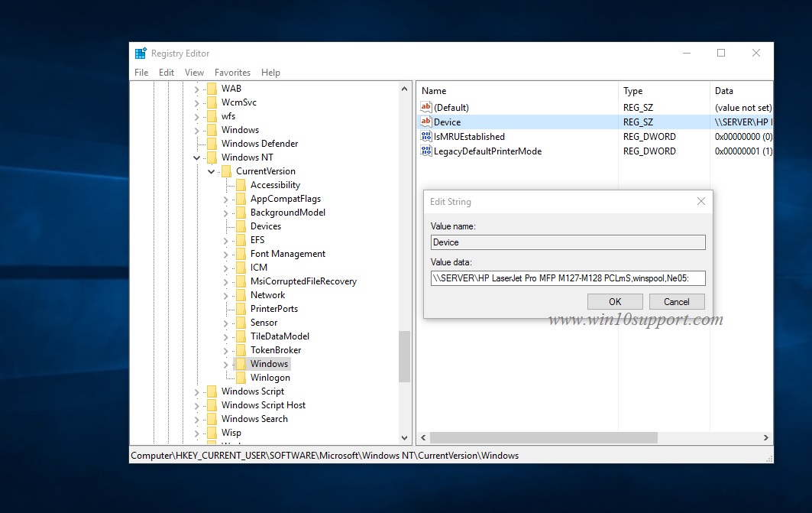Viewport: 812px width, 513px height.
Task: Collapse the CurrentVersion key
Action: 211,171
